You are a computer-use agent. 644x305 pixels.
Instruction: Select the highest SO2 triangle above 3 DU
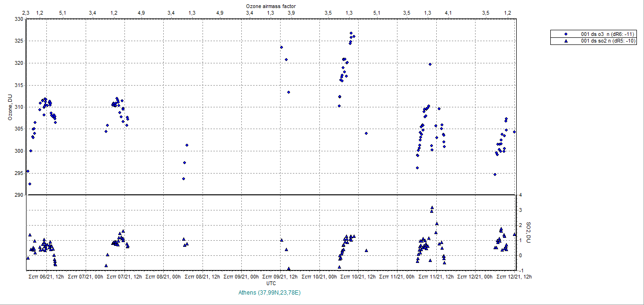[432, 208]
